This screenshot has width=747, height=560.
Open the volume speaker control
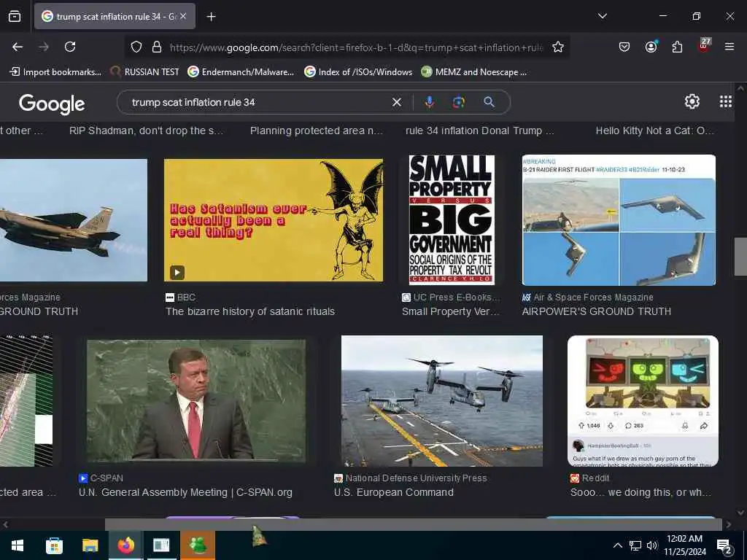click(651, 545)
